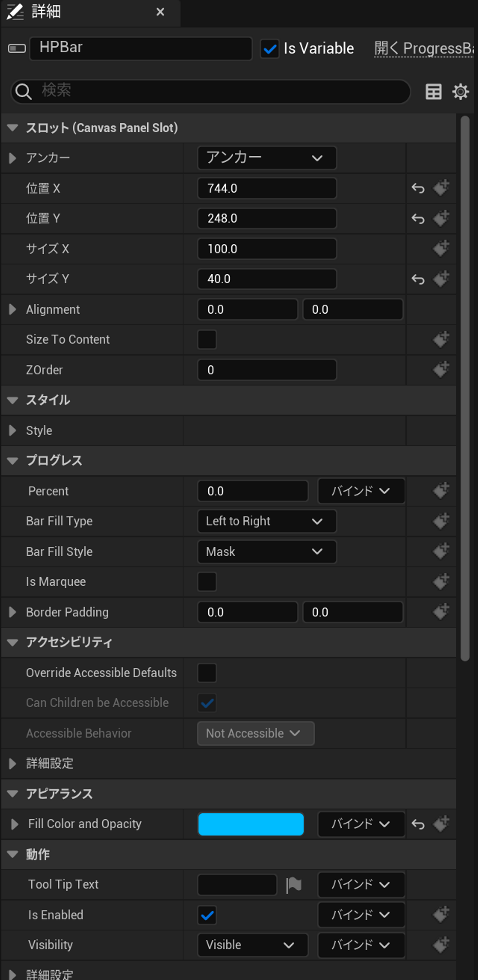
Task: Expand the Style property row
Action: pos(13,431)
